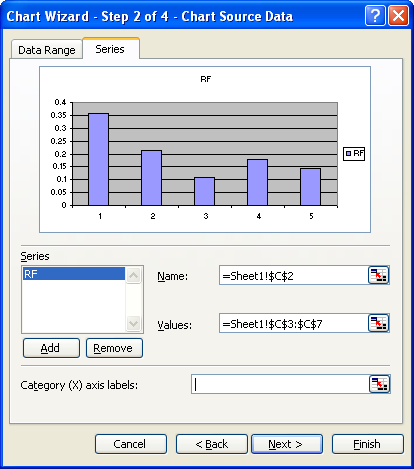Focus the Category (X) axis labels field
Viewport: 414px width, 469px height.
click(280, 384)
